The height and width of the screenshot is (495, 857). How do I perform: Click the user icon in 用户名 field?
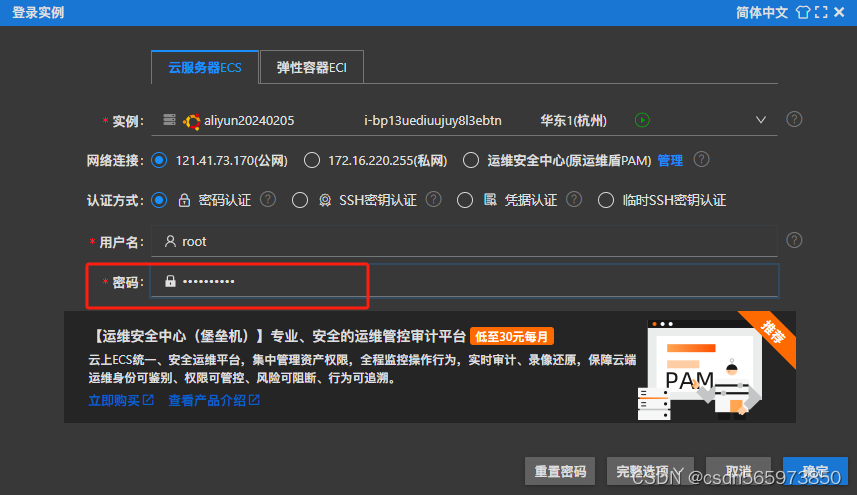coord(171,241)
